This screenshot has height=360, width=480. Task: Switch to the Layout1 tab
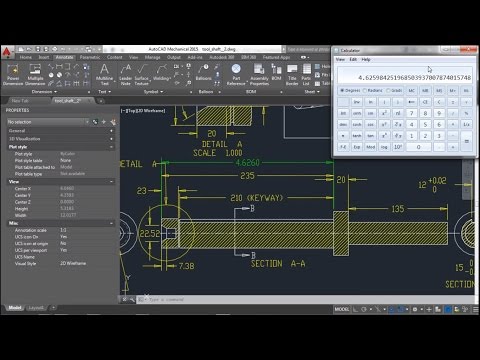(36, 308)
